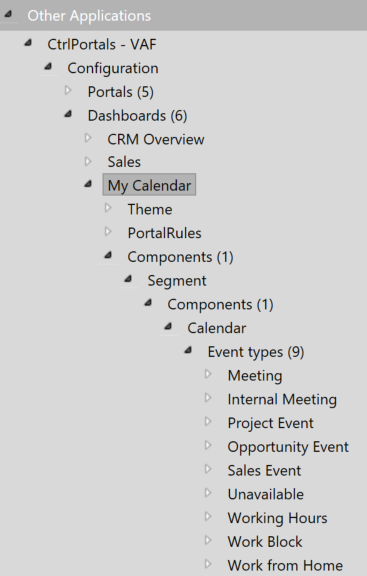Expand the Portals (5) node arrow
Screen dimensions: 367x576
coord(68,90)
